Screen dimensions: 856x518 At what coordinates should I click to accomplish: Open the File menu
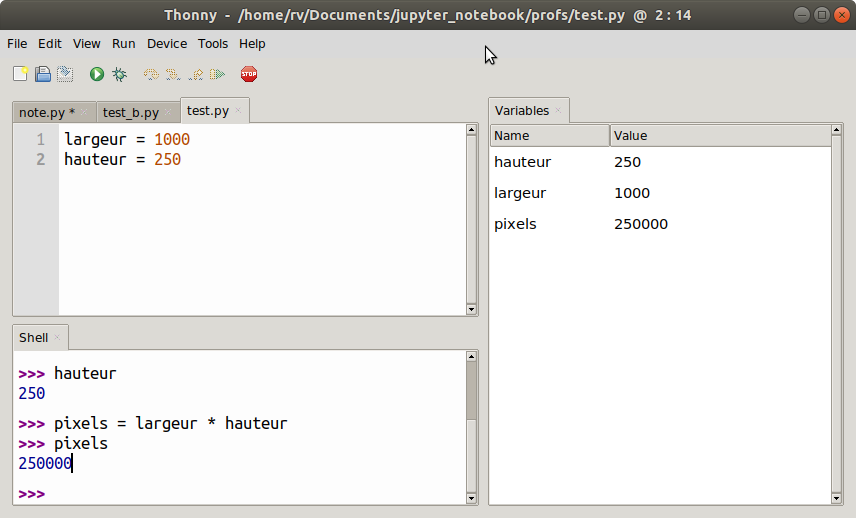[x=17, y=44]
